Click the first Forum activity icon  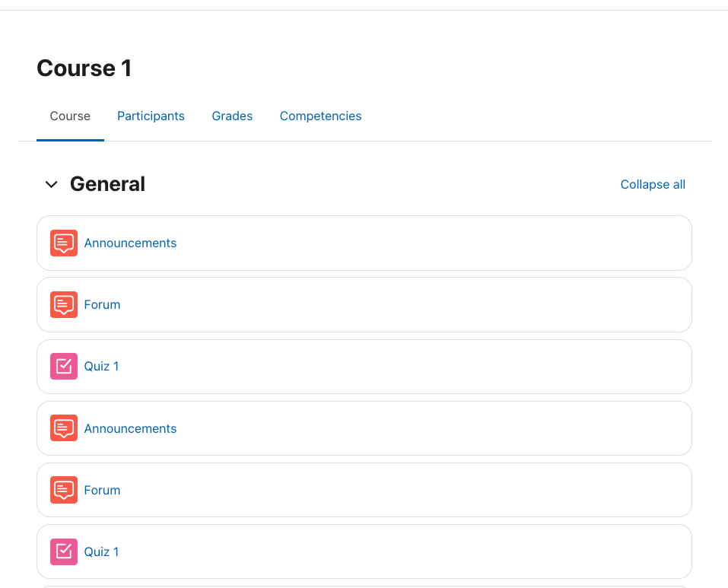click(x=64, y=304)
